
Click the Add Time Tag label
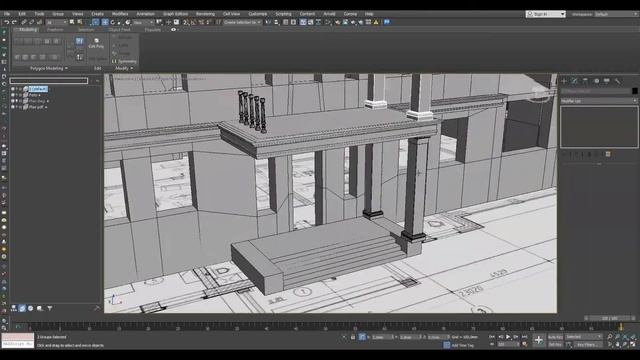pos(462,345)
